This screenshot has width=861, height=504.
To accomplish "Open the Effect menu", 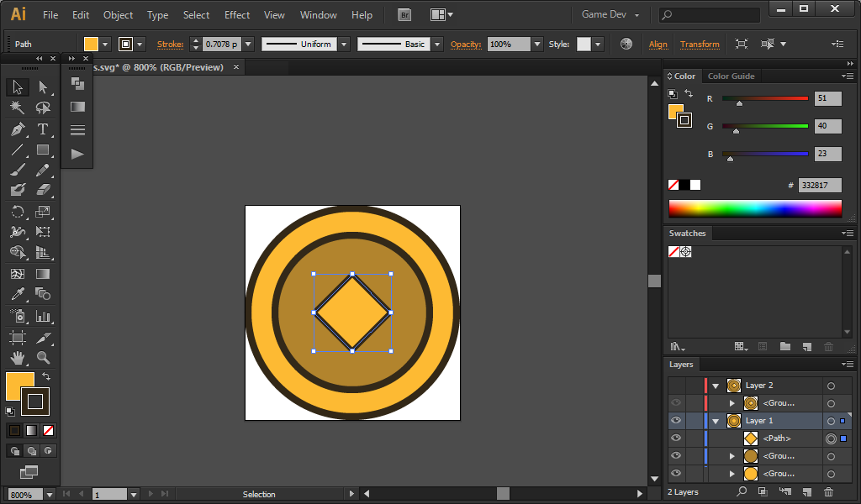I will click(x=237, y=15).
